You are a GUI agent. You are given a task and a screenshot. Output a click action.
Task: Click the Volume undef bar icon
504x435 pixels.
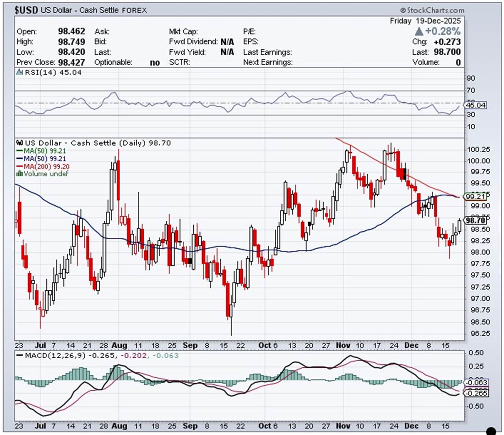pyautogui.click(x=20, y=174)
